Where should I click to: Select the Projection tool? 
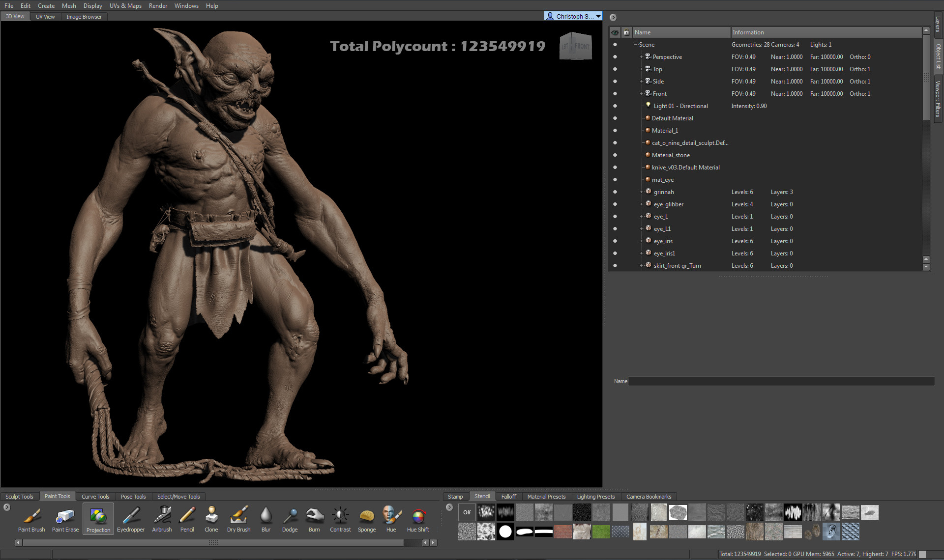pos(98,520)
